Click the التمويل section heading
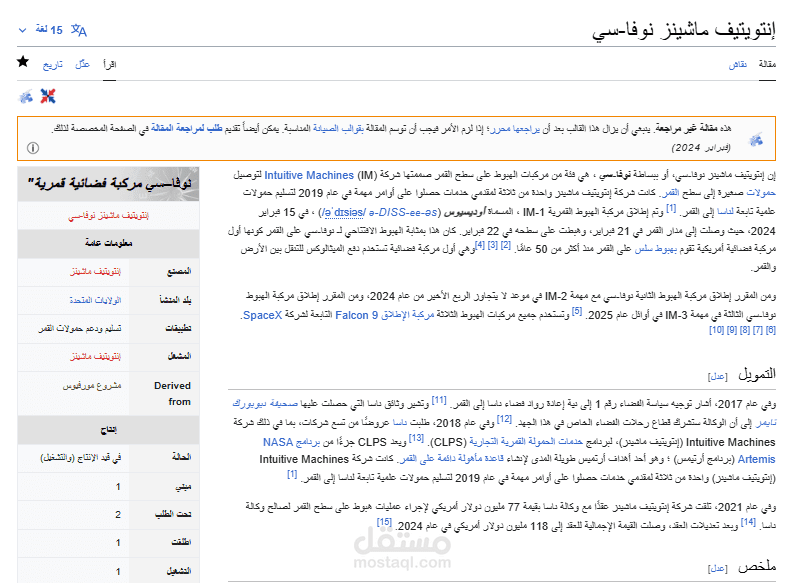Image resolution: width=805 pixels, height=583 pixels. pos(757,375)
